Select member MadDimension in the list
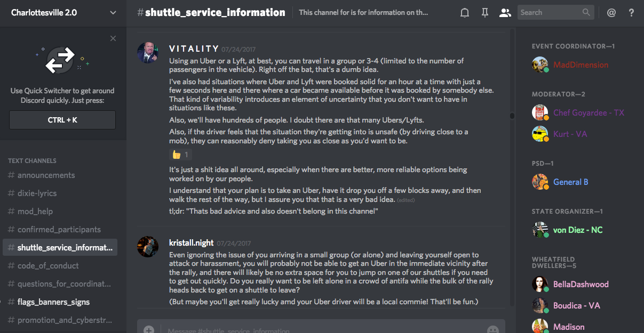Image resolution: width=644 pixels, height=333 pixels. click(x=581, y=65)
